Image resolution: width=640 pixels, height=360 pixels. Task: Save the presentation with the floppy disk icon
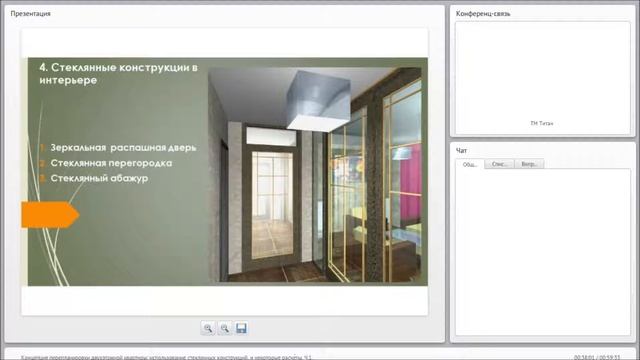click(241, 328)
